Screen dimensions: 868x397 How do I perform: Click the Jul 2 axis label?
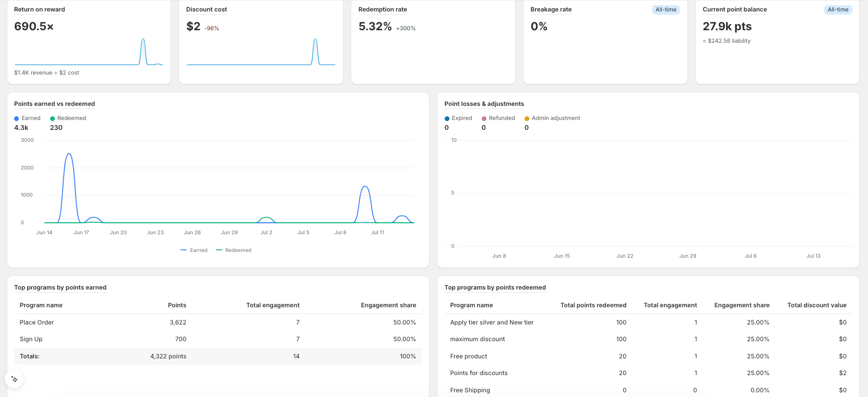click(x=266, y=233)
